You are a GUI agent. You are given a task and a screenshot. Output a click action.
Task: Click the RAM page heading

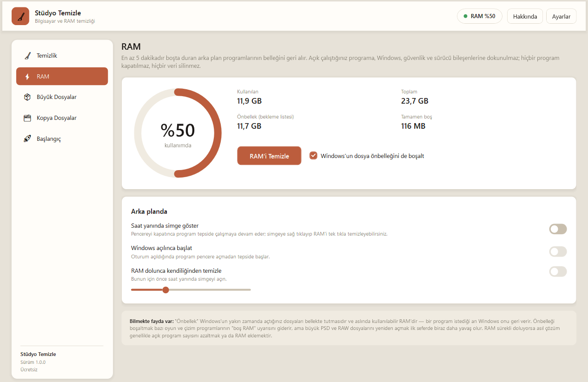tap(131, 46)
